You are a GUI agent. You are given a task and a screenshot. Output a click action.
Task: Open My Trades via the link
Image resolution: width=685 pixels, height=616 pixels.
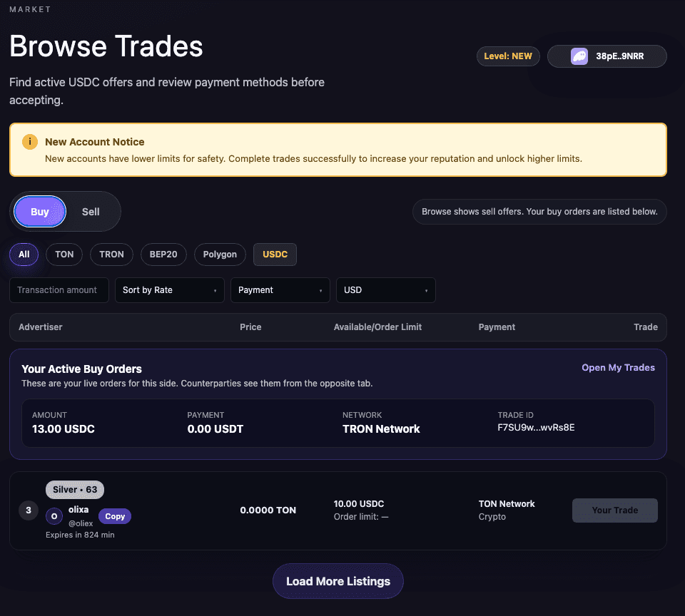[x=618, y=367]
